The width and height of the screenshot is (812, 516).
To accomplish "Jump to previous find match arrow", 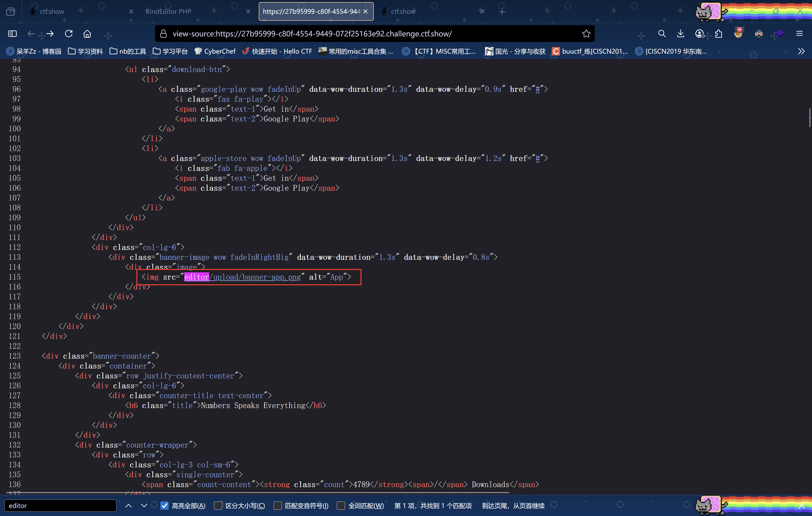I will (129, 505).
